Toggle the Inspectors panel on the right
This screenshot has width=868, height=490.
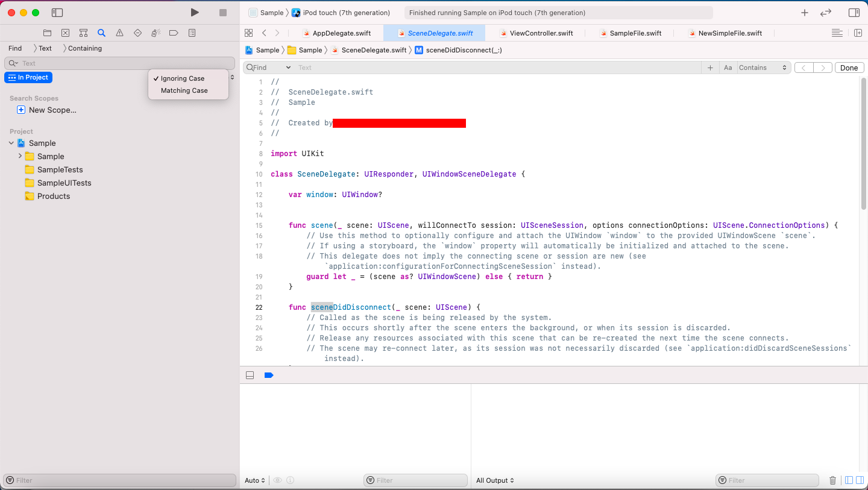coord(854,13)
